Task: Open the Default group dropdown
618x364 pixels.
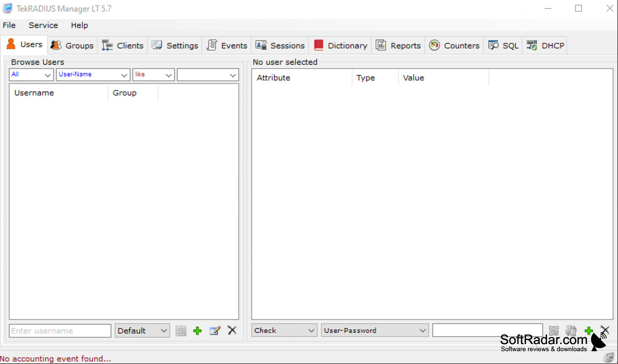Action: click(x=142, y=331)
